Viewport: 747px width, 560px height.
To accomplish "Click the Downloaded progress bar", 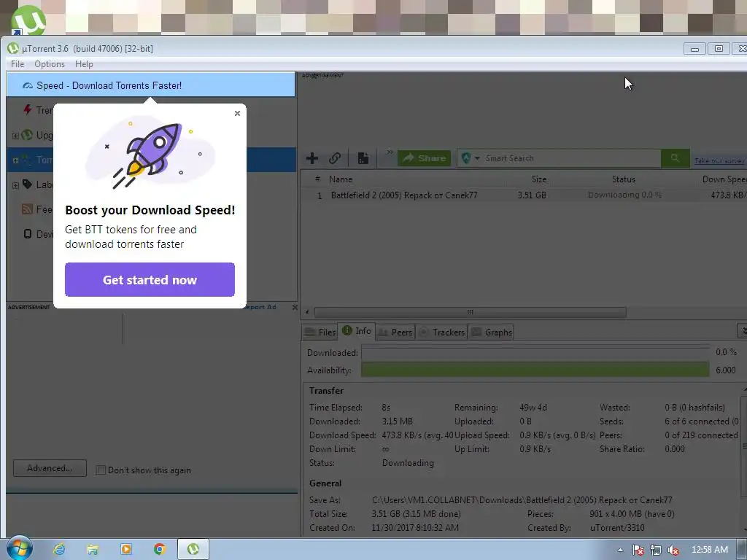I will point(535,352).
